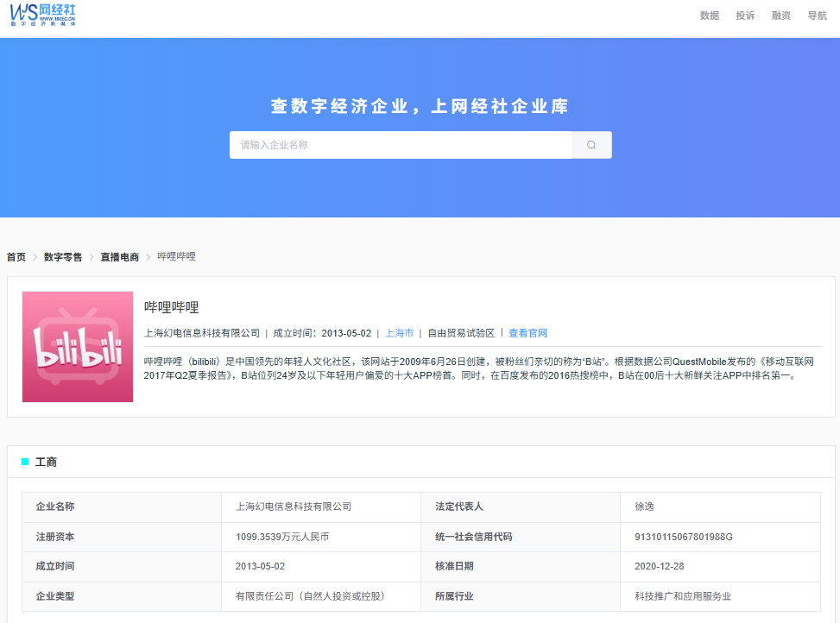Open 直播电商 breadcrumb link
The image size is (840, 623).
(120, 257)
